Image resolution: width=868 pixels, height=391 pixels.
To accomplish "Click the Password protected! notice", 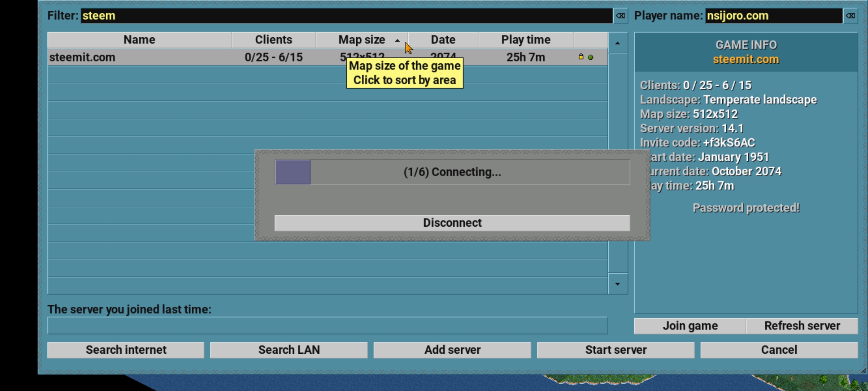I will click(746, 208).
